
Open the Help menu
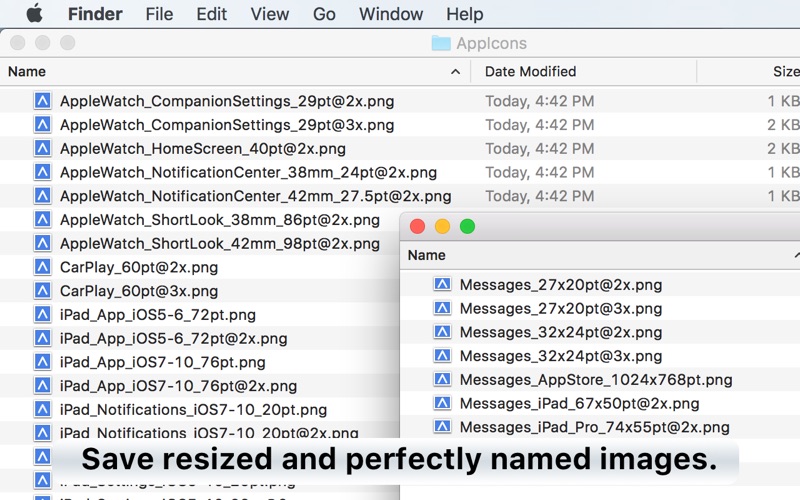(x=464, y=14)
